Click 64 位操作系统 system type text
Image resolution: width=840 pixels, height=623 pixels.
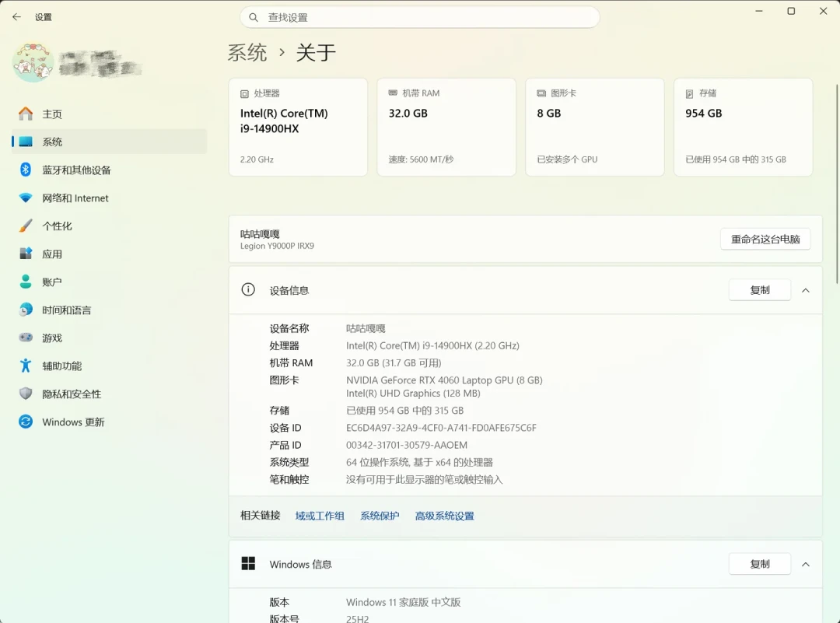pos(419,462)
